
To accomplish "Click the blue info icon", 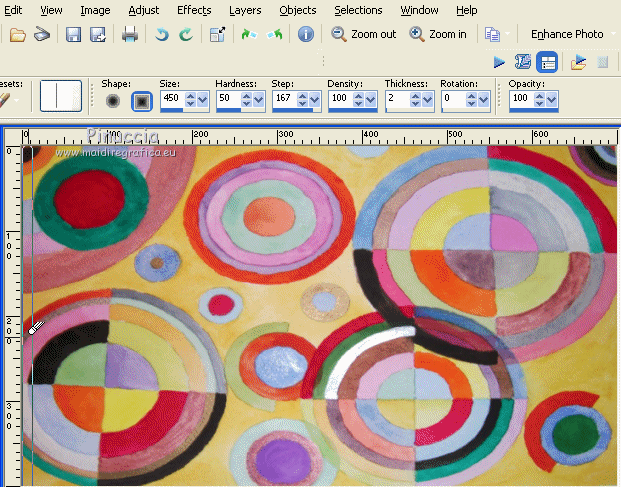I will tap(306, 34).
